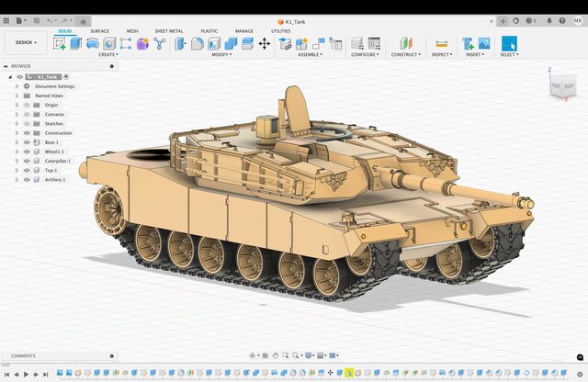Toggle visibility of the Sketches folder
This screenshot has width=588, height=382.
[27, 124]
